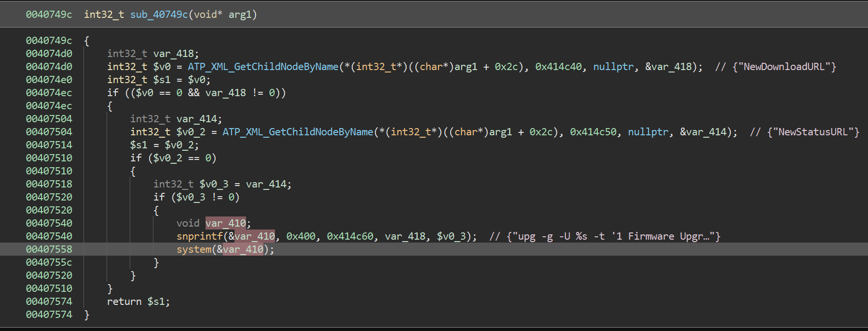Jump to the 0x414c60 format string address
This screenshot has width=868, height=331.
click(350, 236)
